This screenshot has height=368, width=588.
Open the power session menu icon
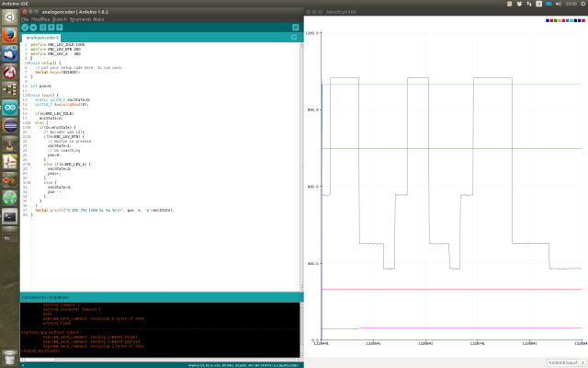point(583,4)
